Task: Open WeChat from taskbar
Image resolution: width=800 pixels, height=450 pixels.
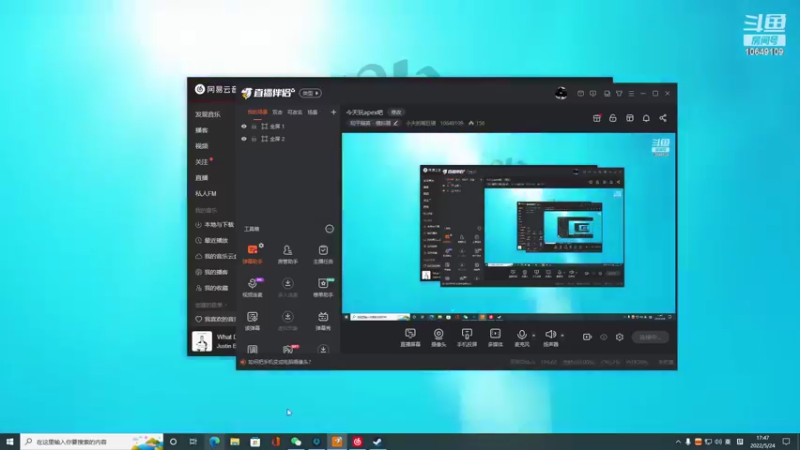Action: point(296,442)
